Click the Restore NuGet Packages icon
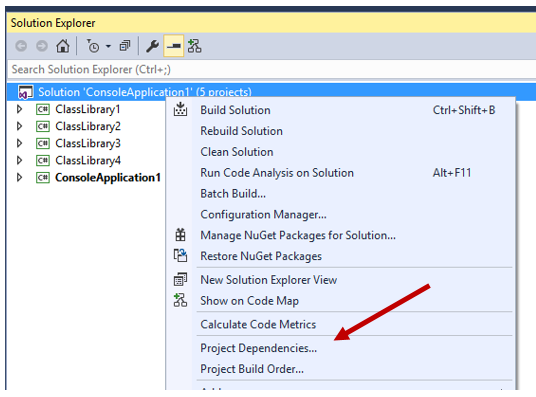 pos(180,255)
